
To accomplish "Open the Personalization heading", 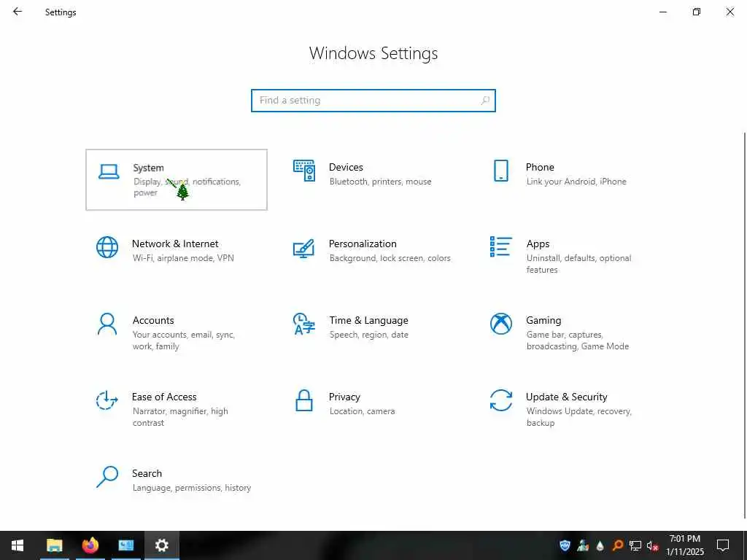I will point(363,244).
